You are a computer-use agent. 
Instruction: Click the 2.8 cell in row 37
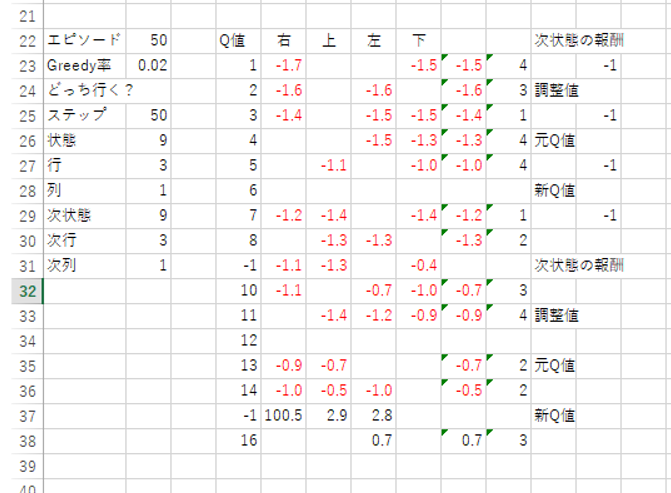pyautogui.click(x=374, y=416)
